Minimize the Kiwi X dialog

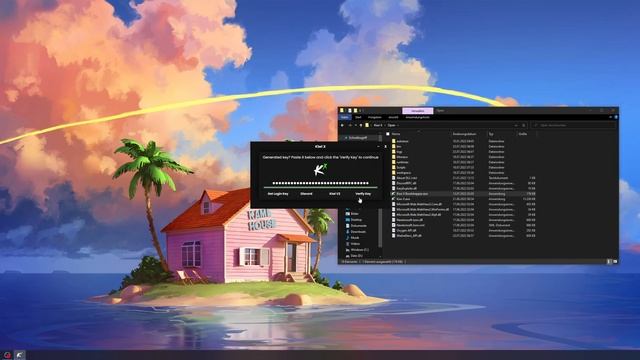coord(378,147)
